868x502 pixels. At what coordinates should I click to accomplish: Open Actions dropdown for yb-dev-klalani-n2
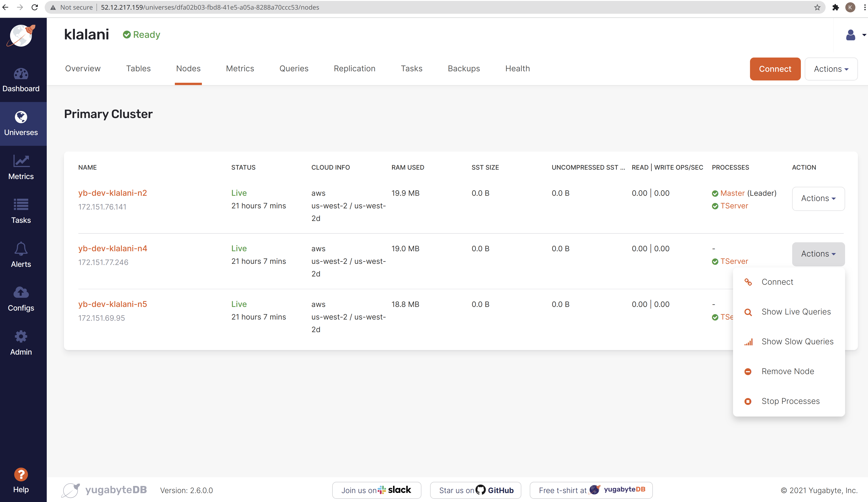[818, 199]
